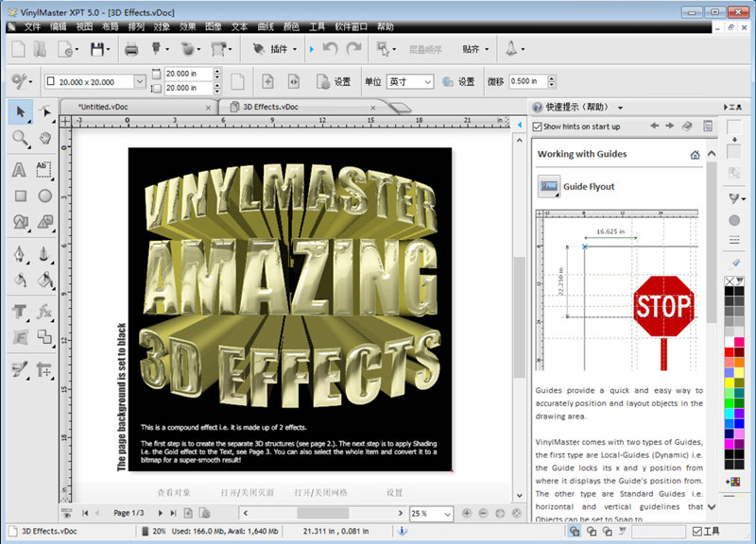Select the Zoom magnifier tool
This screenshot has width=756, height=544.
[x=19, y=139]
